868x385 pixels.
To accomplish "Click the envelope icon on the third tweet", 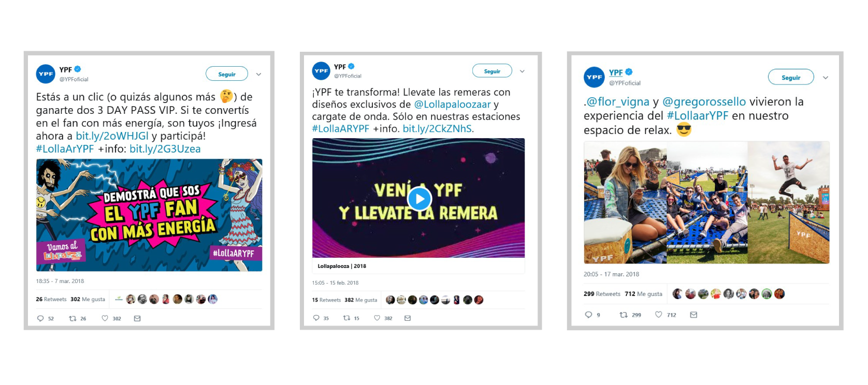I will [x=693, y=315].
